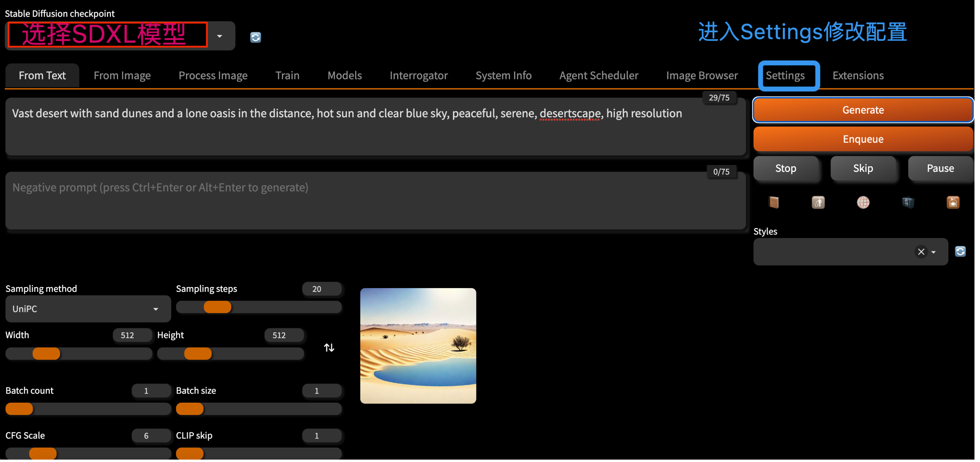Open the Process Image tab

pos(213,75)
